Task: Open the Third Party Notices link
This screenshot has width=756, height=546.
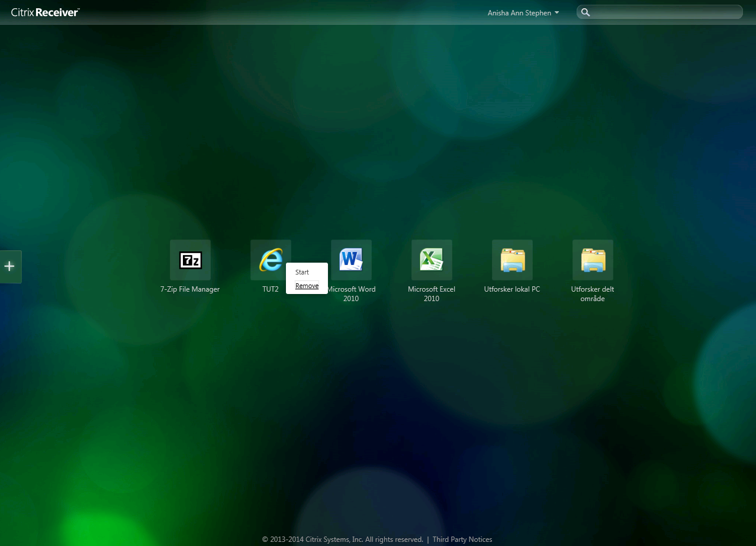Action: point(462,539)
